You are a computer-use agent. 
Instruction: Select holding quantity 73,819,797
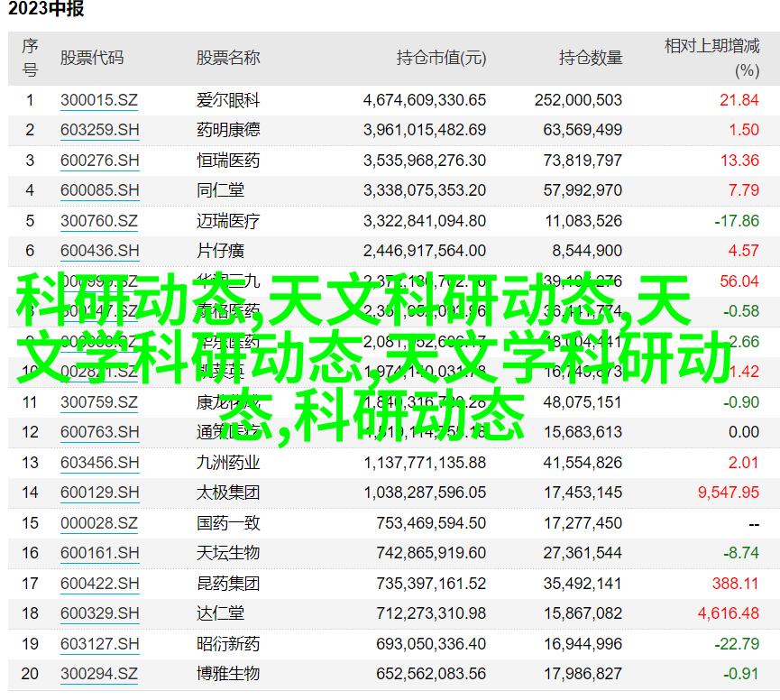(583, 161)
